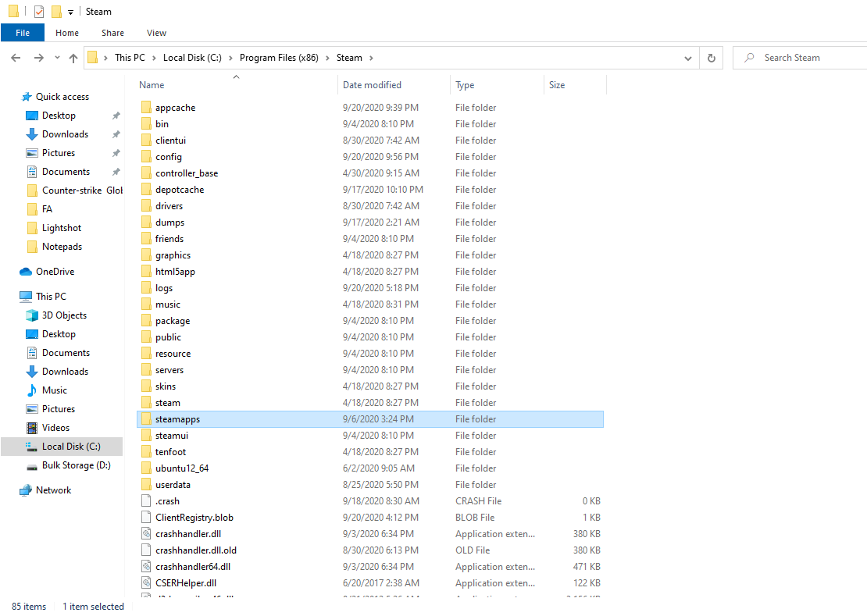Select the steamui folder name
The image size is (867, 616).
click(171, 436)
